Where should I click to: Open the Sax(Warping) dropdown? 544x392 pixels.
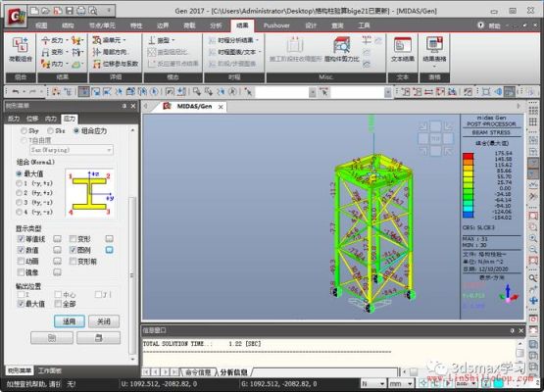[72, 150]
